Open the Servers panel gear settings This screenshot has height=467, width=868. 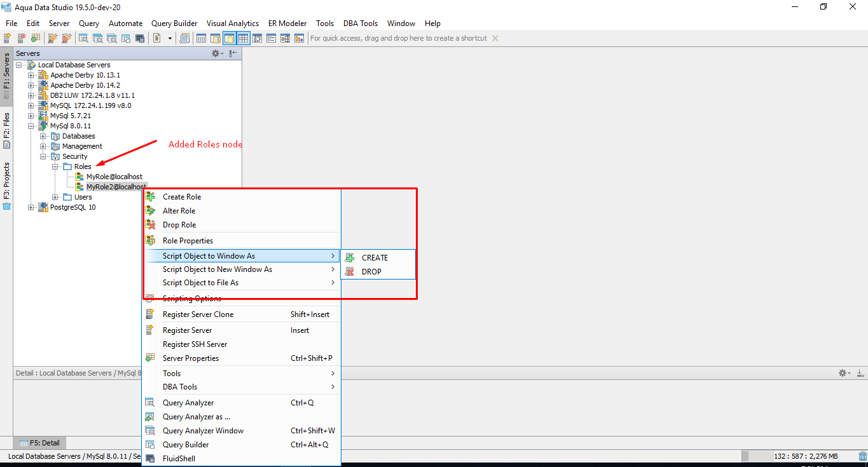tap(217, 53)
